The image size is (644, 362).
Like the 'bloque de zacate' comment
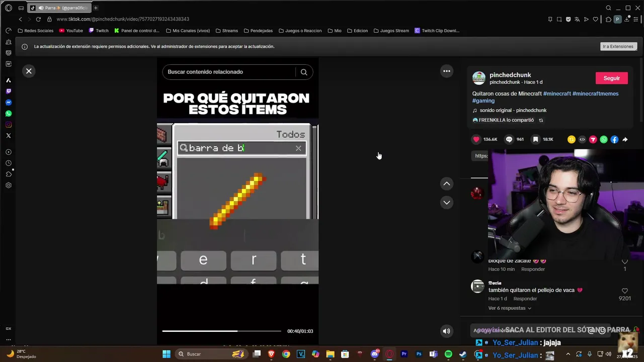[624, 261]
